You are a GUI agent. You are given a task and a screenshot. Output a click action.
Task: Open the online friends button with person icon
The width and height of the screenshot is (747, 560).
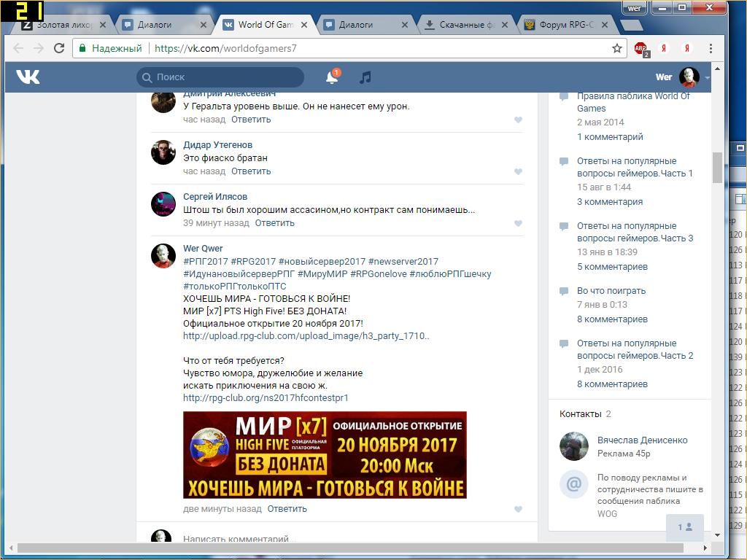[684, 527]
